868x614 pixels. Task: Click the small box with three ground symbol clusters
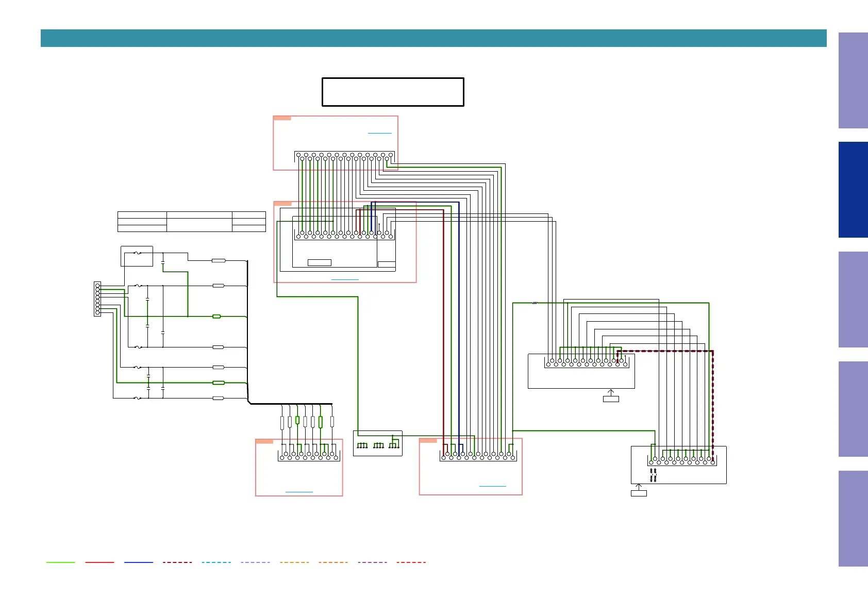[378, 443]
